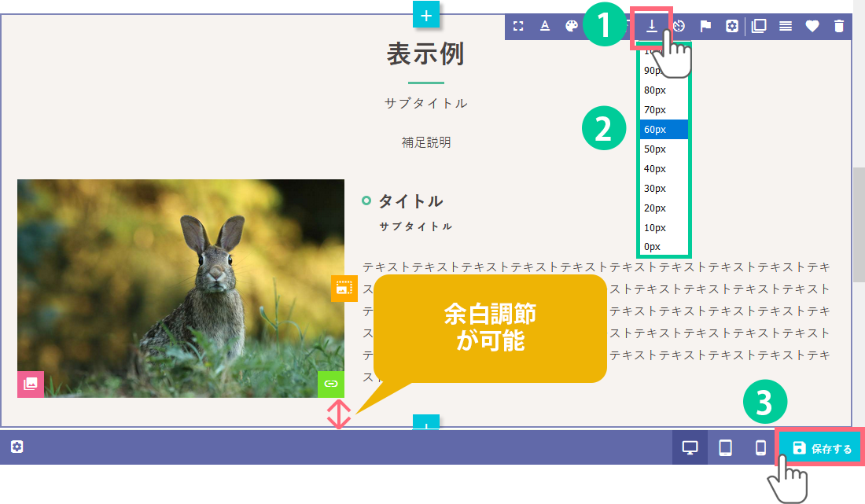Add block to favorites with heart icon

(x=812, y=26)
